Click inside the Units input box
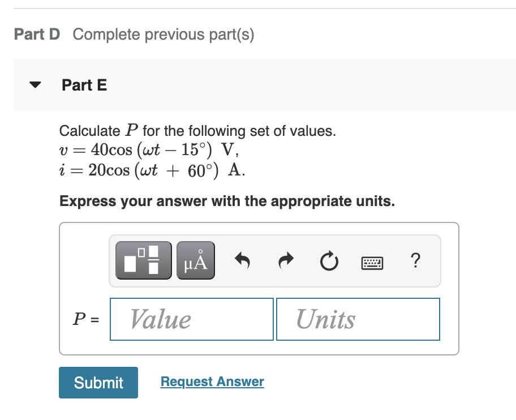 358,319
